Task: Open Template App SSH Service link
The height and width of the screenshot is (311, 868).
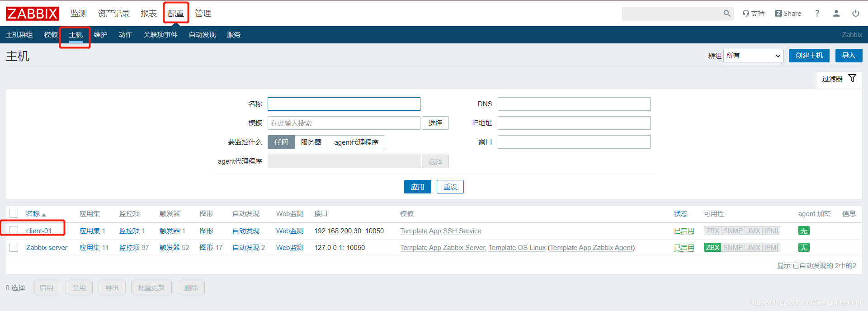Action: coord(440,231)
